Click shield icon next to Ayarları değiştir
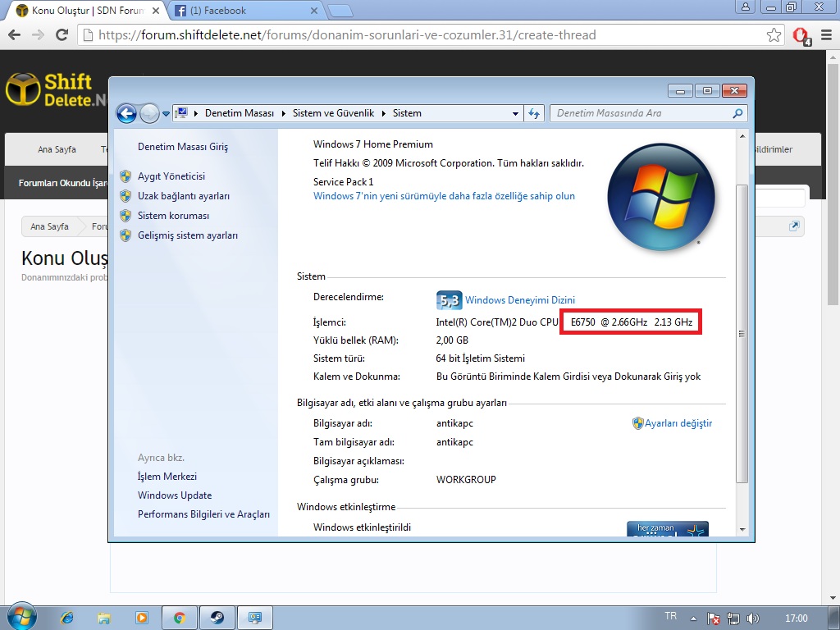The image size is (840, 630). (637, 423)
